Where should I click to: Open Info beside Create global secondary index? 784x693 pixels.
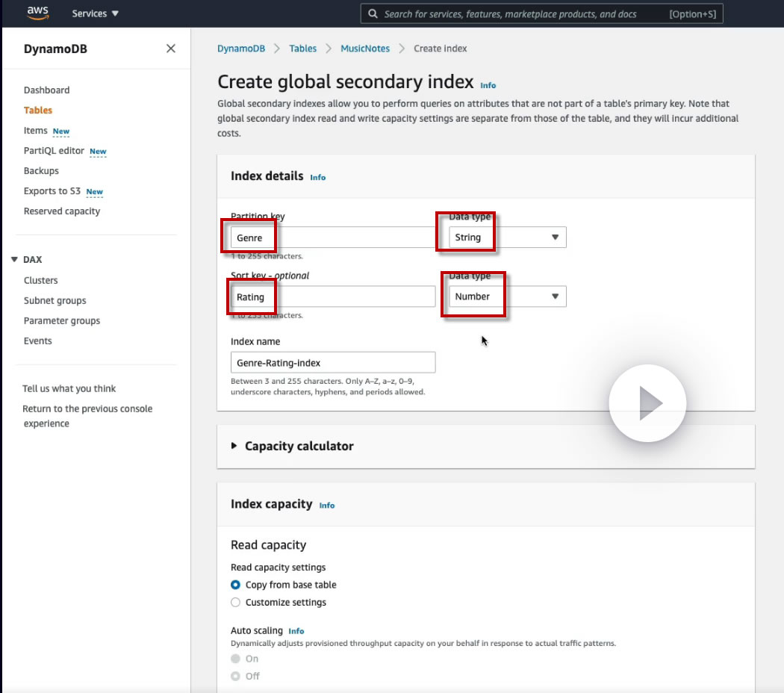pyautogui.click(x=488, y=85)
